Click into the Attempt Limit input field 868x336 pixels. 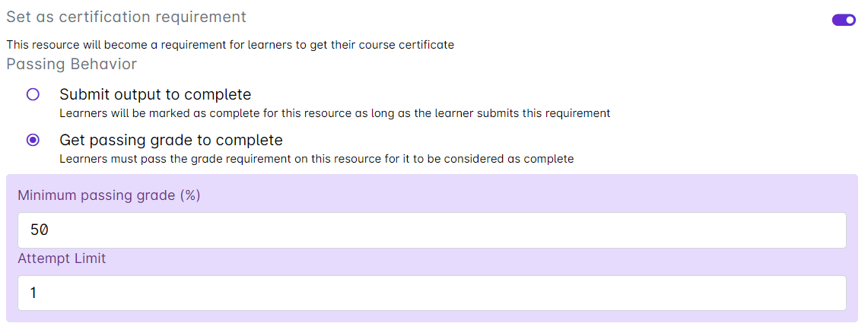431,293
